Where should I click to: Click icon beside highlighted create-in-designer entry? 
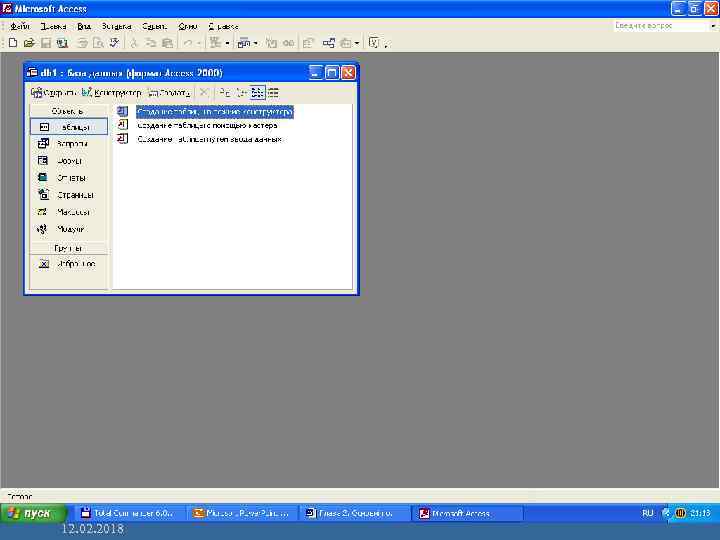coord(122,112)
